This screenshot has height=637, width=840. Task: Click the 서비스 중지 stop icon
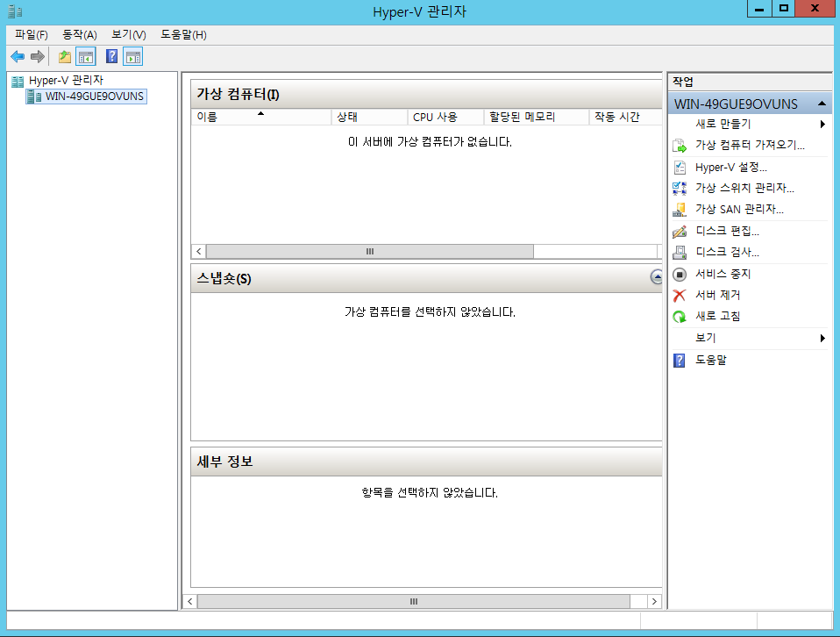(x=680, y=275)
